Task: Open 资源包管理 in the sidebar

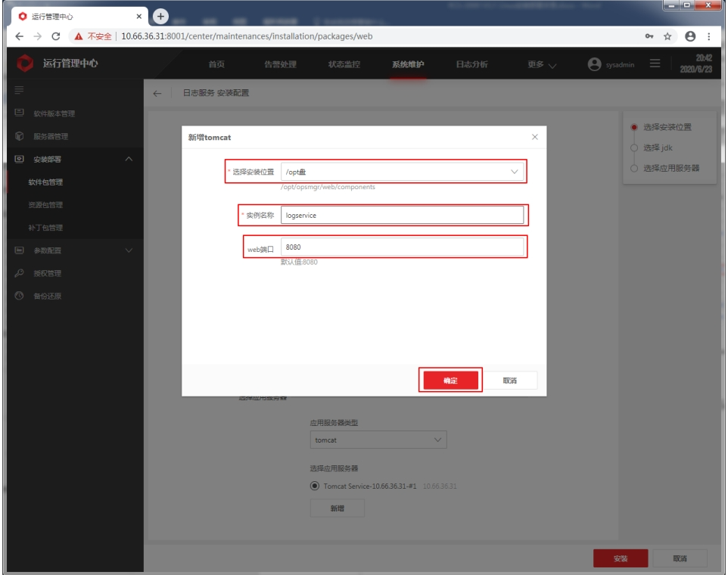Action: click(x=46, y=205)
